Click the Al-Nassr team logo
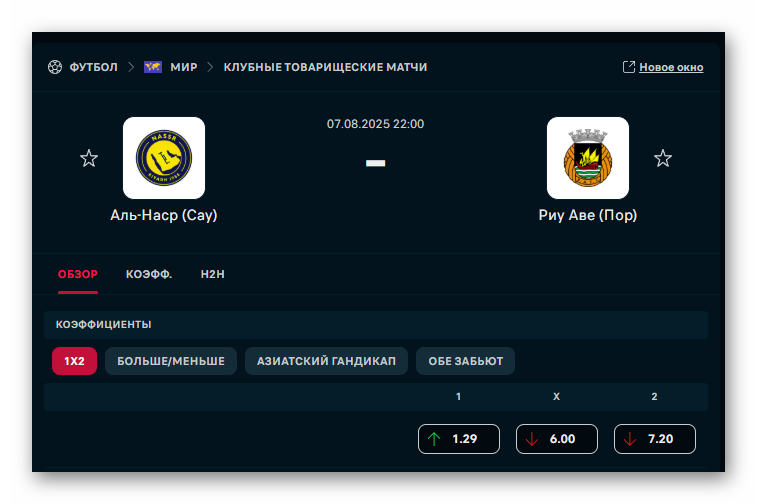The width and height of the screenshot is (757, 504). [164, 158]
